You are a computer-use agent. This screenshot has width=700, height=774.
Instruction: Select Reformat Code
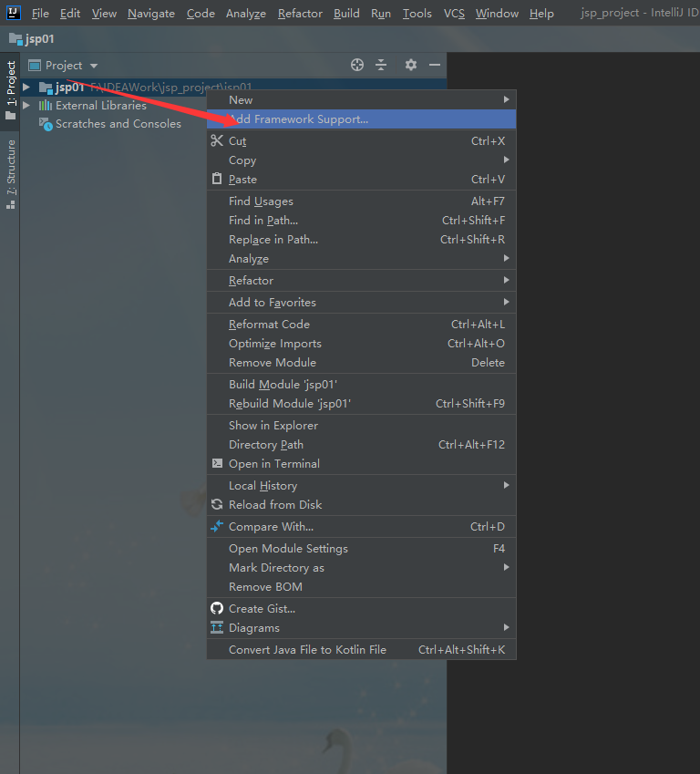click(361, 324)
